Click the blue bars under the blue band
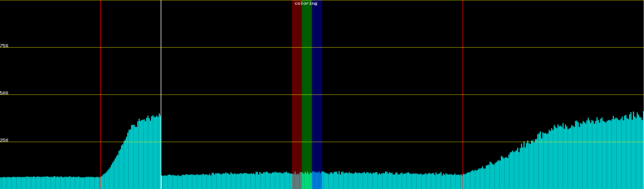 coord(317,181)
